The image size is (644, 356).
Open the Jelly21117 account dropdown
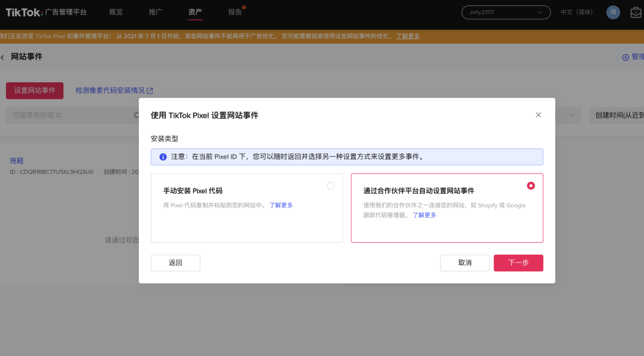coord(506,11)
